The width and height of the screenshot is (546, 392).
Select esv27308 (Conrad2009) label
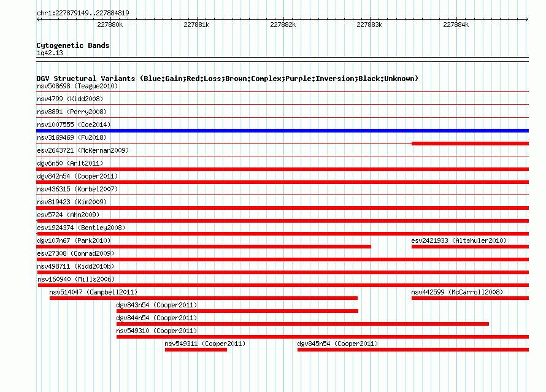[x=75, y=253]
